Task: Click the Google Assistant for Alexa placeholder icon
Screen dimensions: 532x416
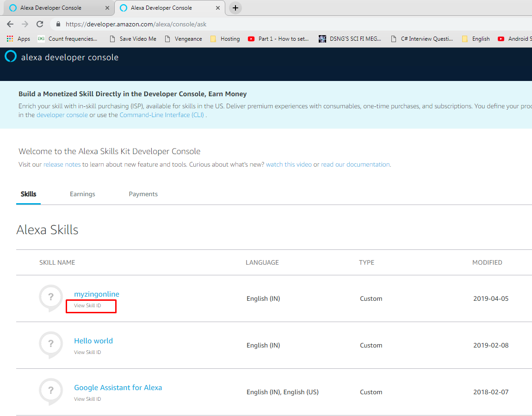Action: pyautogui.click(x=51, y=391)
